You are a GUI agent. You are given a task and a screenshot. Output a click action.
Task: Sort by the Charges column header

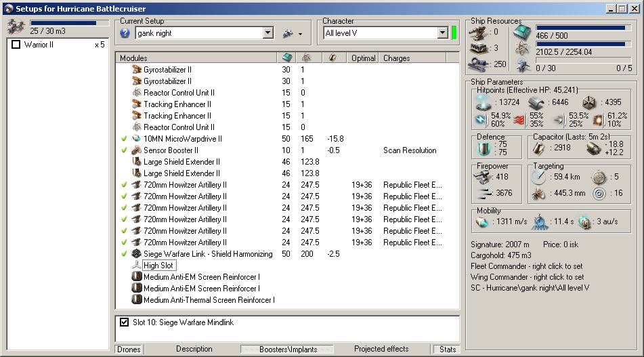[412, 58]
